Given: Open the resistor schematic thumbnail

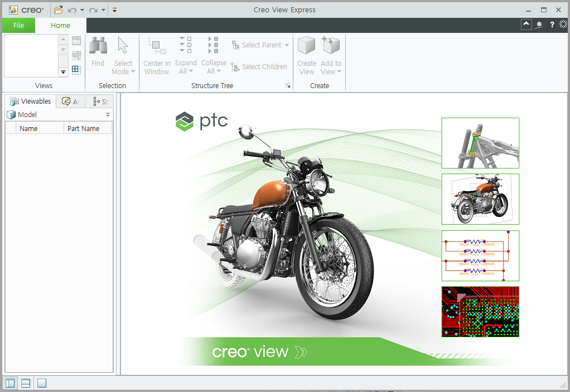Looking at the screenshot, I should 480,256.
